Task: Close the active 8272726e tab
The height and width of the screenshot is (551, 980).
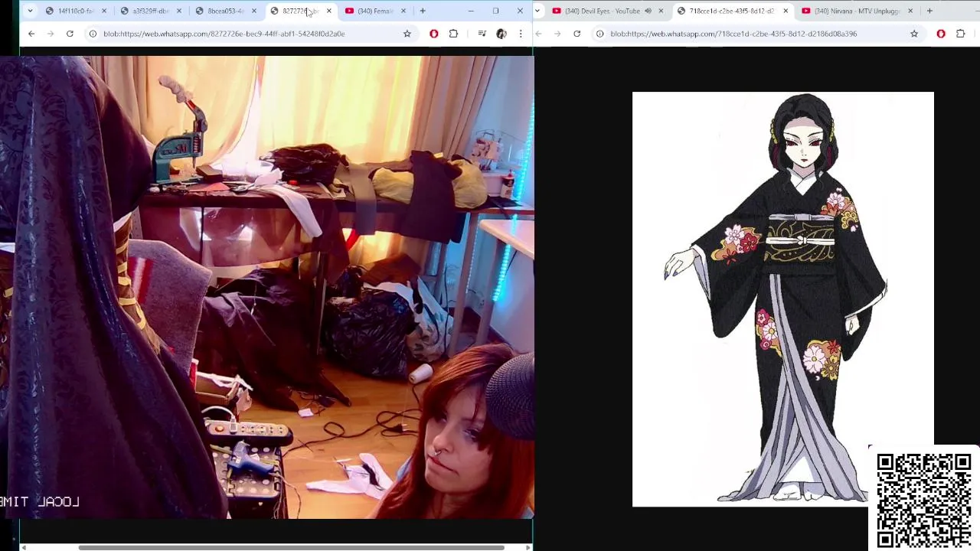Action: tap(329, 11)
